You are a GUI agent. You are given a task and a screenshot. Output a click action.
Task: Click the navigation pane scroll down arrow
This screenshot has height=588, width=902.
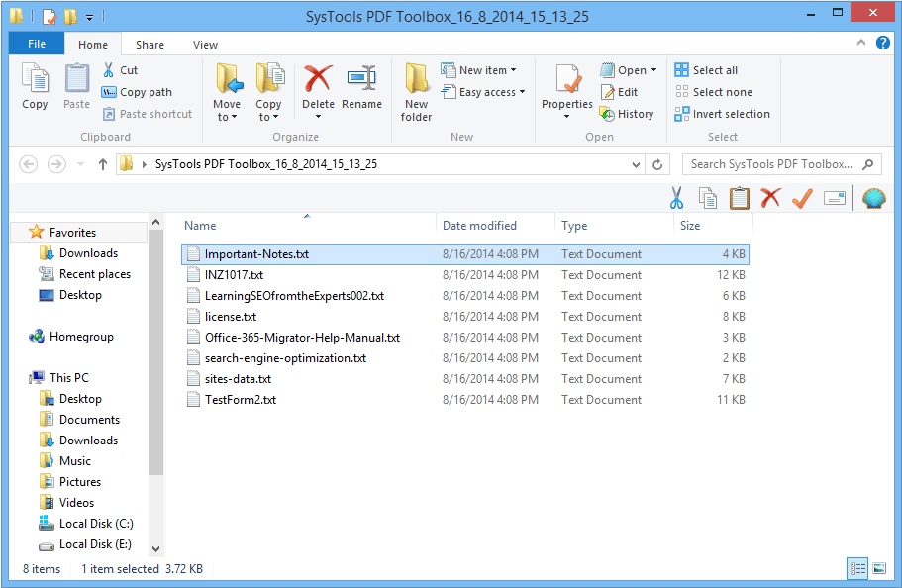155,549
